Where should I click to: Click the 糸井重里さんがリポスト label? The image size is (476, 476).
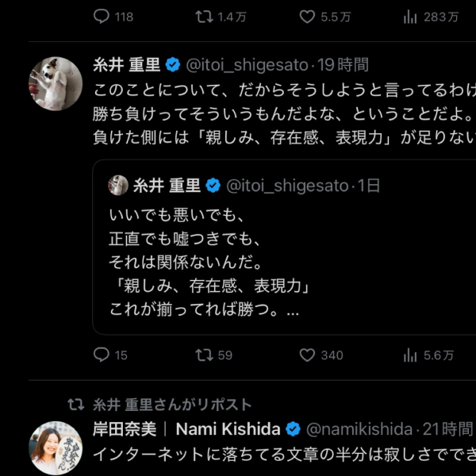coord(171,405)
